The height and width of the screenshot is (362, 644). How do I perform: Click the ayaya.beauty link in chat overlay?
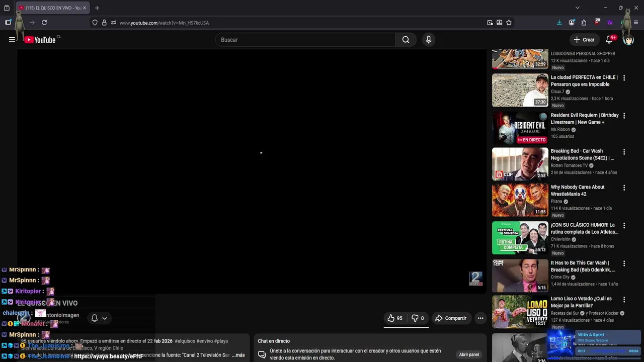pyautogui.click(x=109, y=356)
